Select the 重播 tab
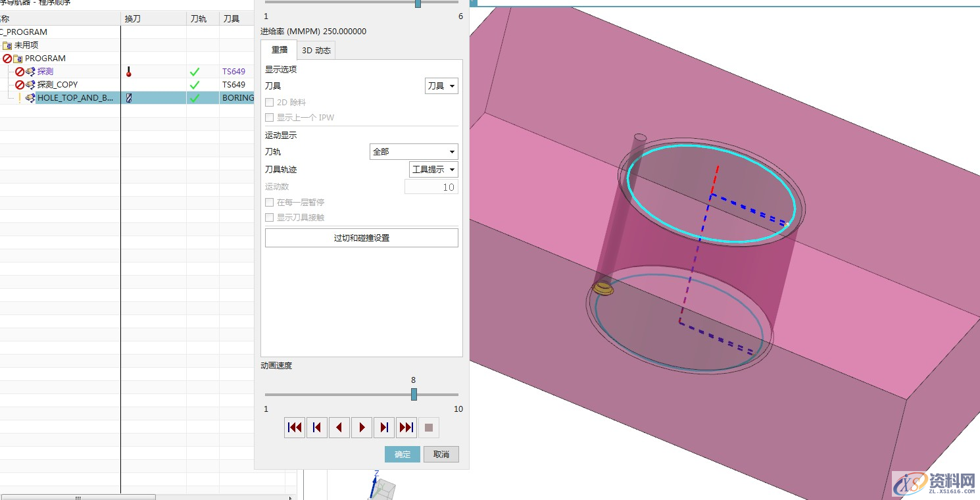980x500 pixels. [280, 50]
